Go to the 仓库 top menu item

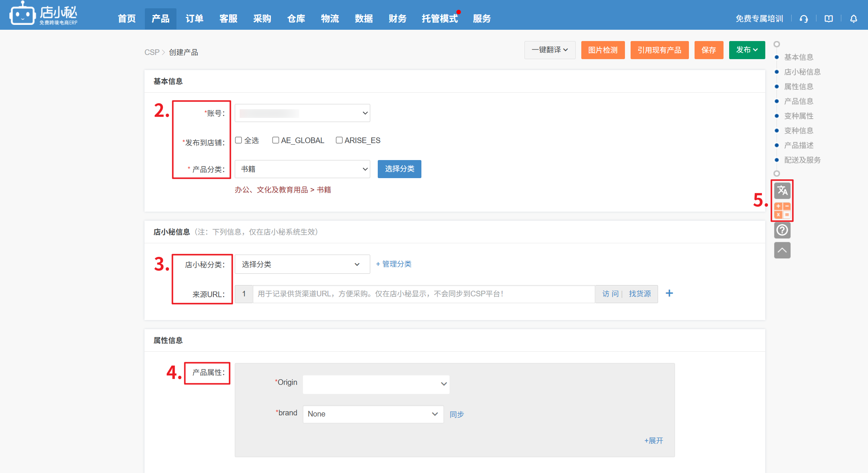296,18
